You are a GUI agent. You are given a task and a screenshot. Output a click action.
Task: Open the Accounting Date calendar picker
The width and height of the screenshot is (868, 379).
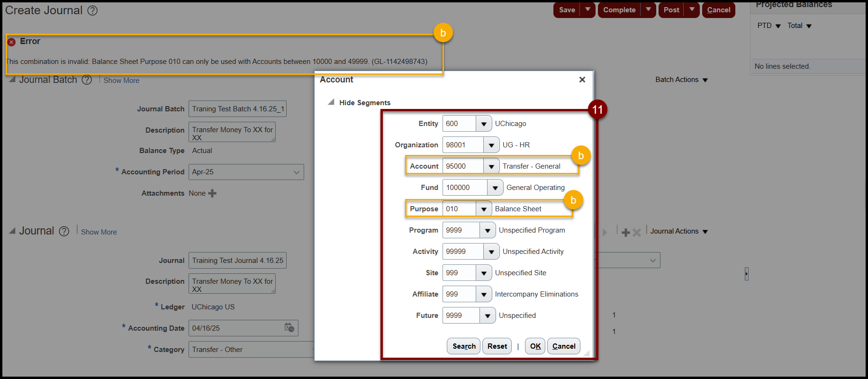coord(289,328)
